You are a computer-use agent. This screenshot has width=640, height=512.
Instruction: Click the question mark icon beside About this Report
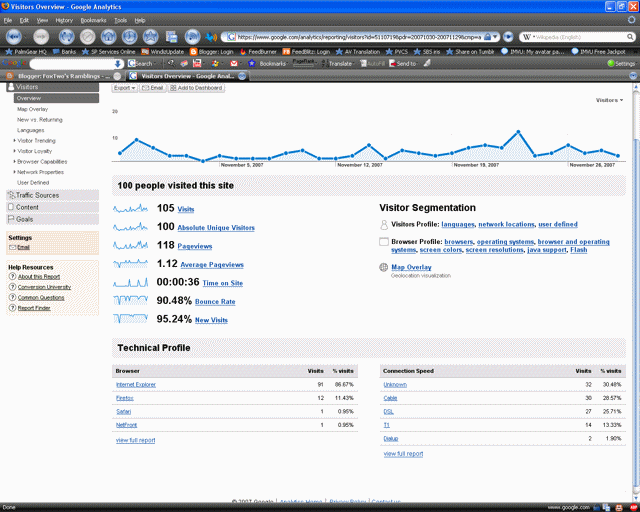(12, 276)
